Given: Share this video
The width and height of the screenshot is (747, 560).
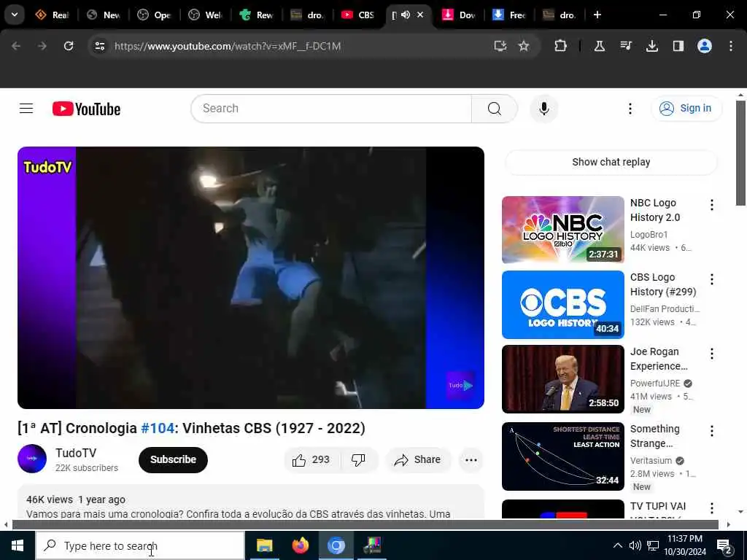Looking at the screenshot, I should [418, 460].
